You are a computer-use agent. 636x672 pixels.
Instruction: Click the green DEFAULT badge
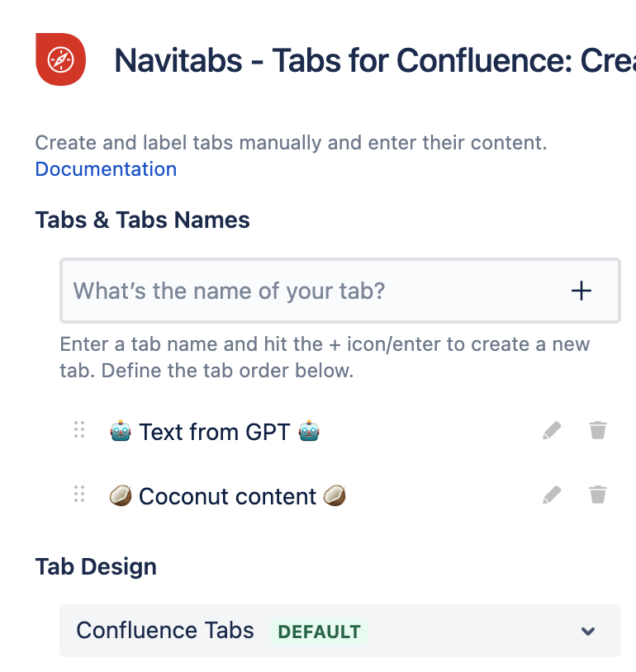[320, 632]
